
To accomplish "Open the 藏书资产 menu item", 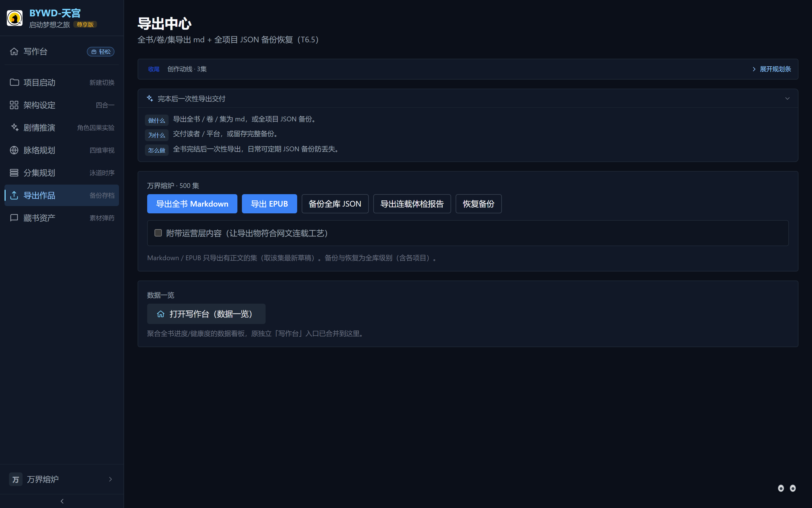I will [x=62, y=218].
